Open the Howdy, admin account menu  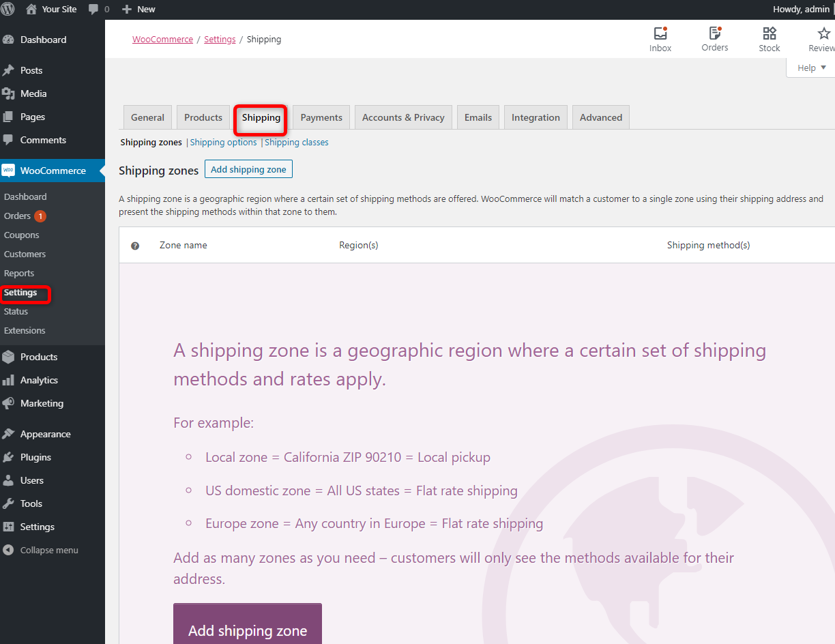pyautogui.click(x=802, y=9)
